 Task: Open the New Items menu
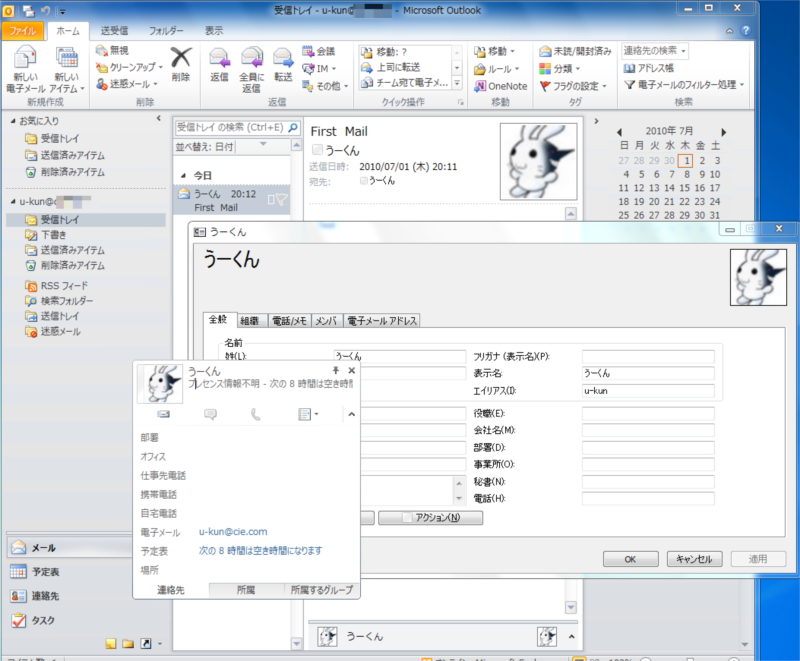tap(67, 69)
